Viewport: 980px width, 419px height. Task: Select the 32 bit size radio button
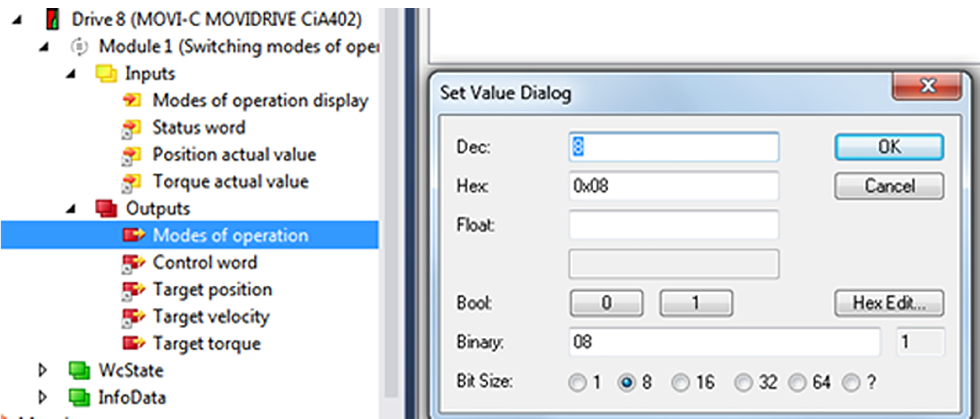(743, 383)
